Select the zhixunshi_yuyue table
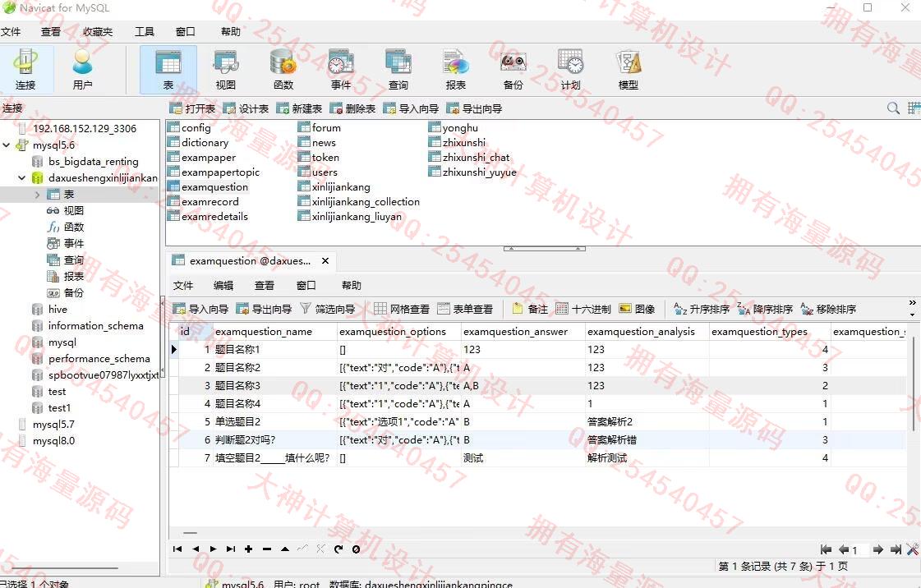The width and height of the screenshot is (921, 588). [479, 172]
